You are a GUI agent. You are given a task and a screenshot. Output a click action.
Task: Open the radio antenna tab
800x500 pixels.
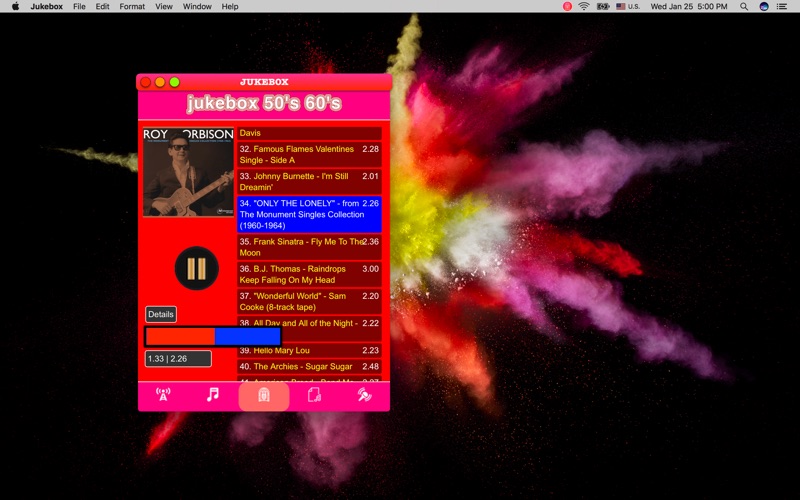[x=163, y=395]
